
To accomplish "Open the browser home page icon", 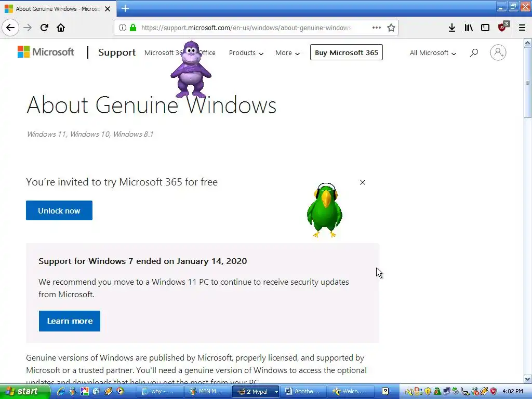I will pos(61,28).
